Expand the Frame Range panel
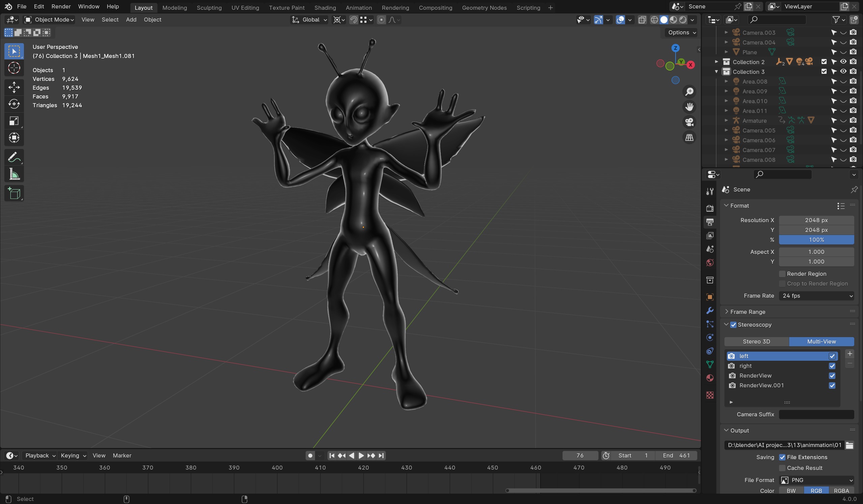The width and height of the screenshot is (863, 504). coord(748,312)
